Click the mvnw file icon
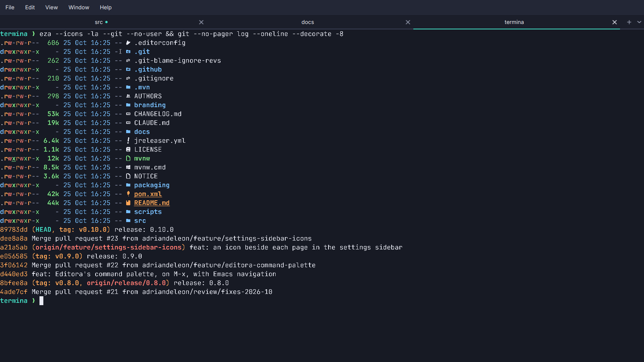 point(128,159)
